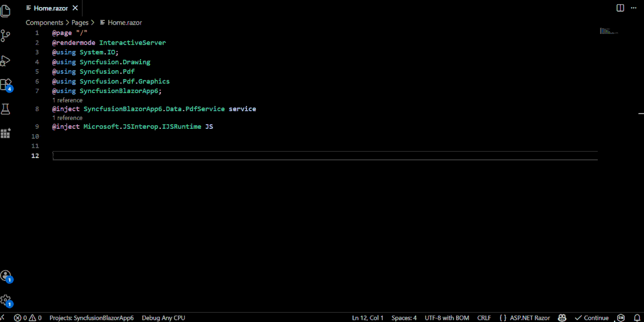
Task: Click the System.IO using text
Action: pos(97,52)
